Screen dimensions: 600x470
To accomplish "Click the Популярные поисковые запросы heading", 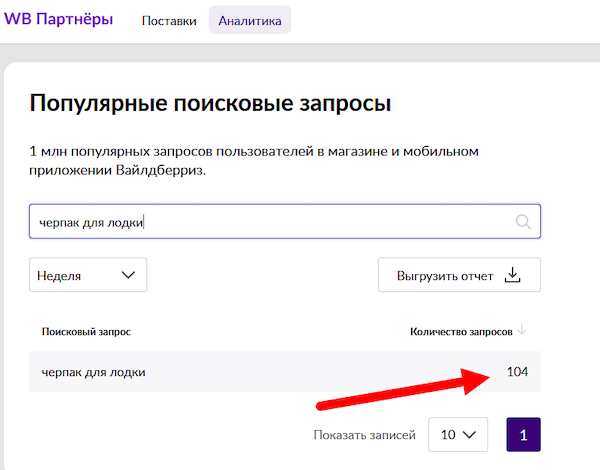I will (x=210, y=104).
